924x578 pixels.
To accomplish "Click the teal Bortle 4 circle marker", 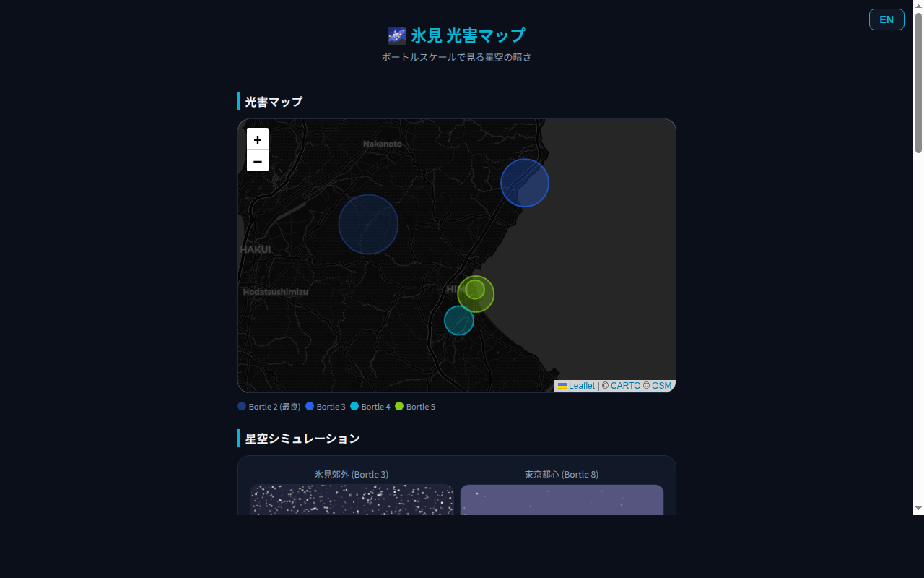I will [459, 321].
